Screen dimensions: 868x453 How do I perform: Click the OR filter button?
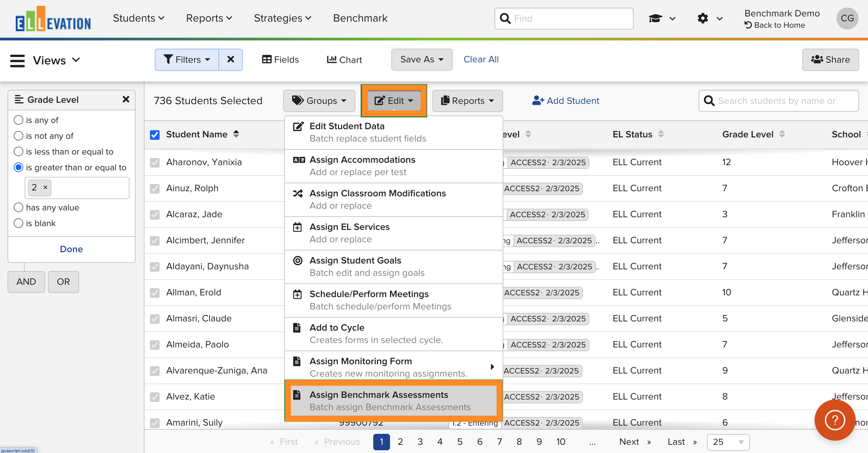click(63, 282)
